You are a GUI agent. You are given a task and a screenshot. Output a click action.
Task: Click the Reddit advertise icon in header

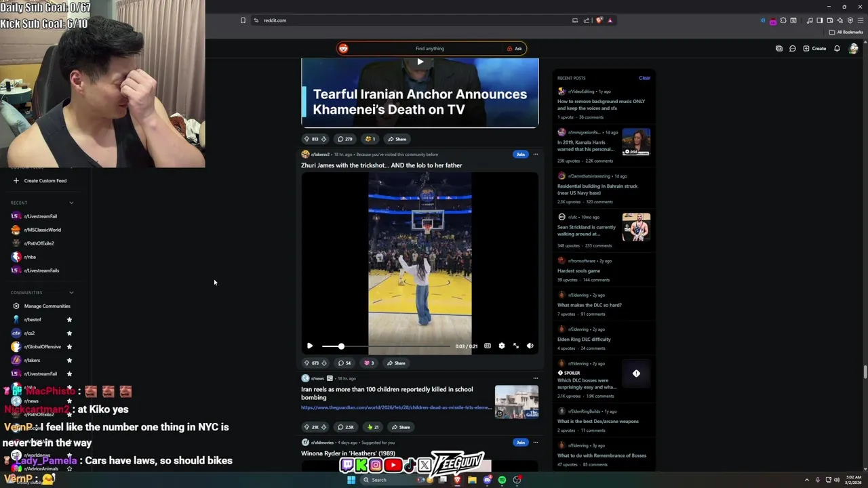pos(779,49)
